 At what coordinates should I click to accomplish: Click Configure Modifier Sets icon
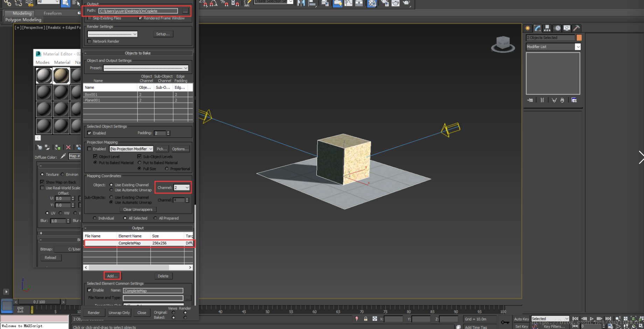[574, 100]
